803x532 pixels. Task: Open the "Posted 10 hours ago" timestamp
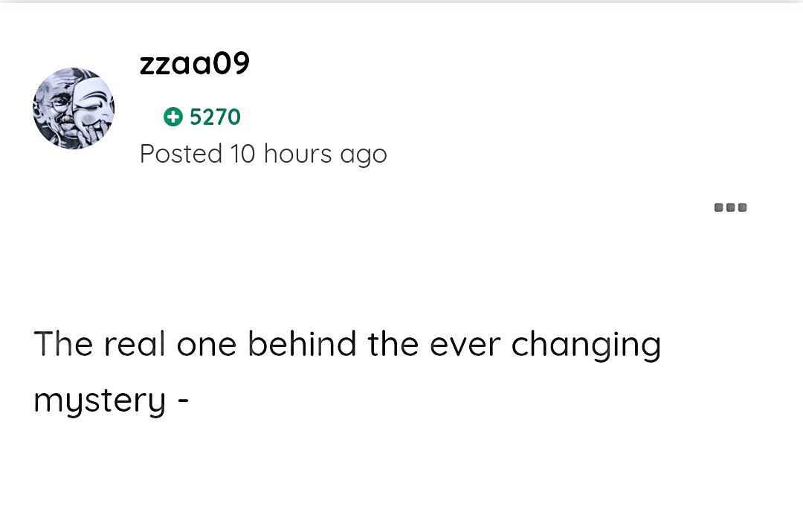coord(263,154)
